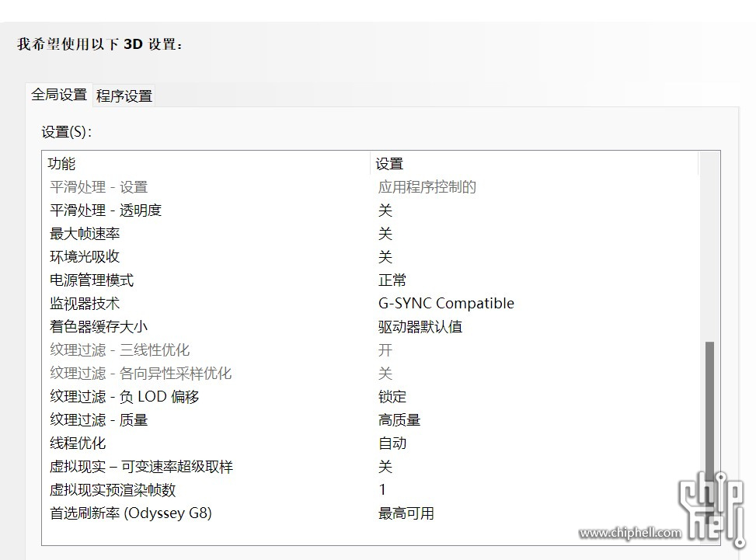Select the 最大帧速率 feature row
Image resolution: width=756 pixels, height=560 pixels.
[x=370, y=234]
